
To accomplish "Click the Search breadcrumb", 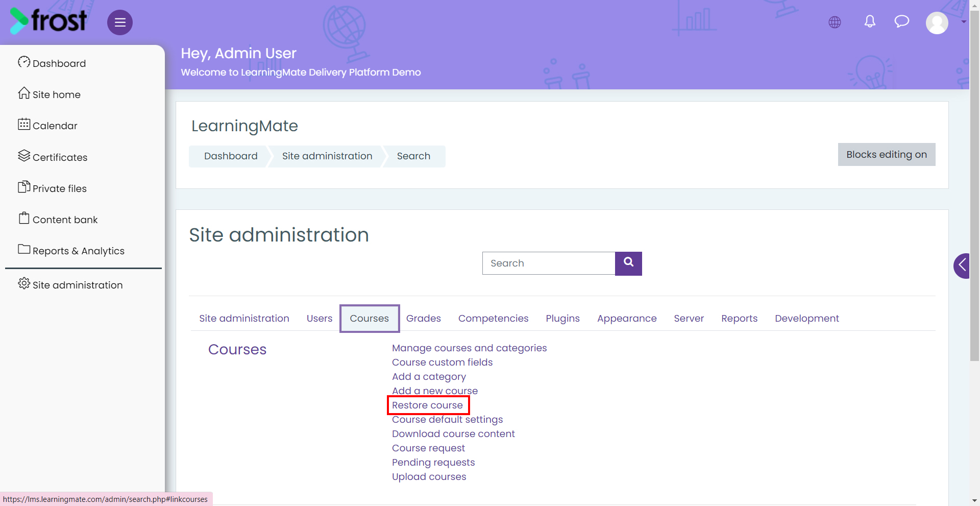I will coord(413,156).
